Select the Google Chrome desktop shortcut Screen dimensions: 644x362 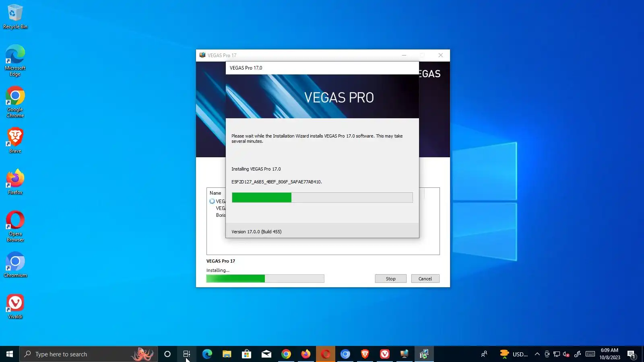pos(15,102)
